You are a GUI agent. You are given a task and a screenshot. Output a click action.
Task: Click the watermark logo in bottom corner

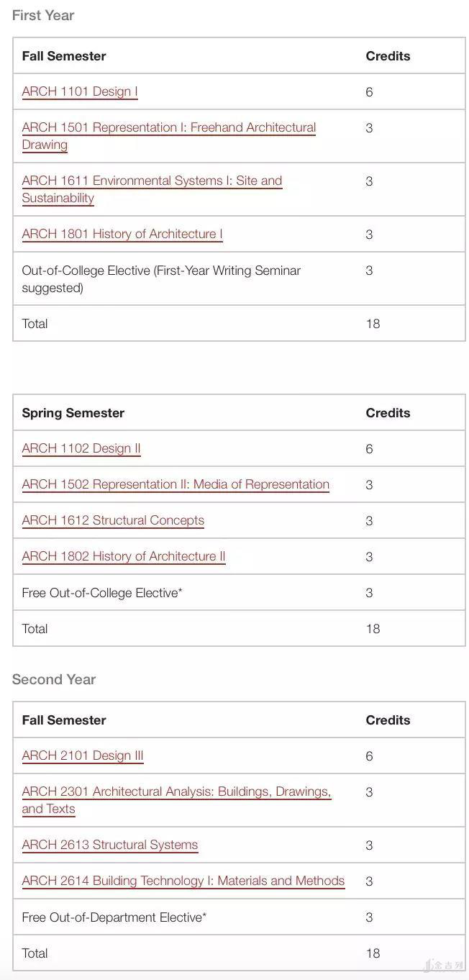click(444, 965)
